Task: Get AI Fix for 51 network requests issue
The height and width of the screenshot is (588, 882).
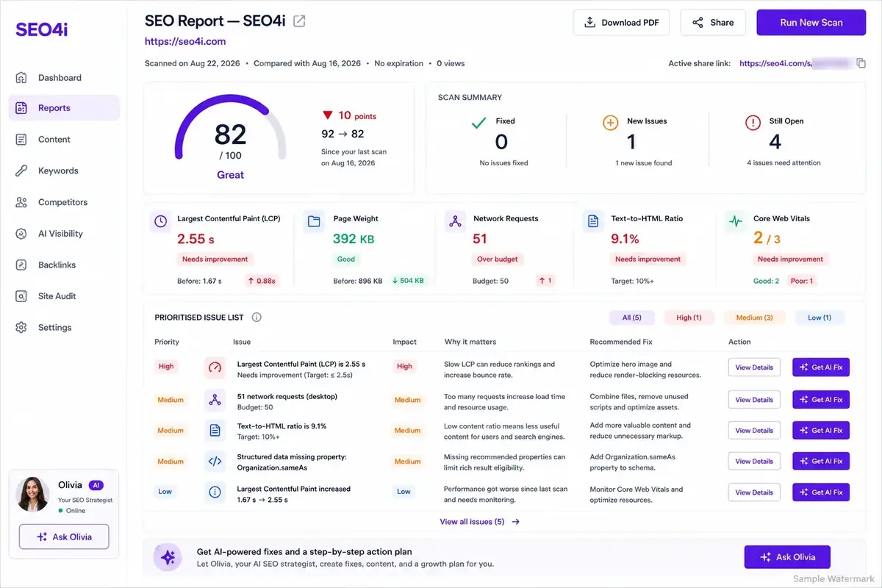Action: click(821, 400)
